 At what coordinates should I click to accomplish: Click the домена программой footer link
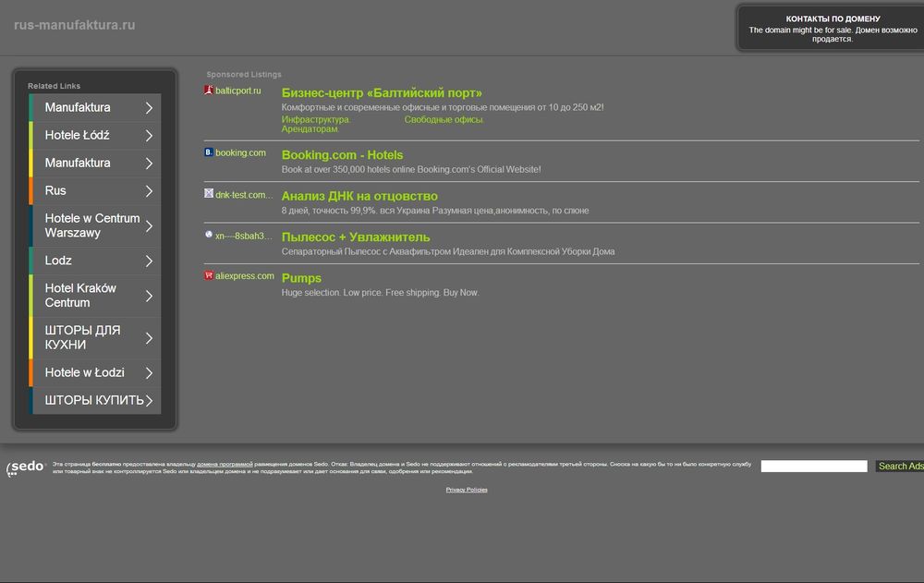click(x=225, y=464)
